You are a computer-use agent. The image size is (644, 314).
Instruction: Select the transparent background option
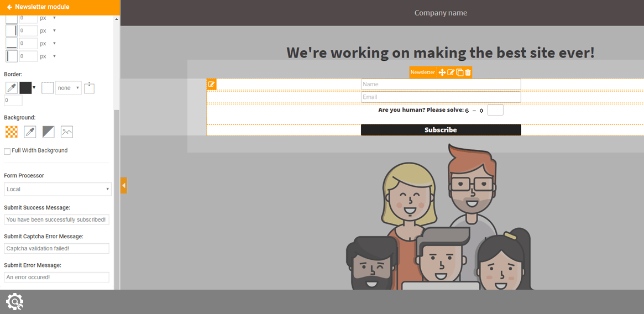[11, 132]
